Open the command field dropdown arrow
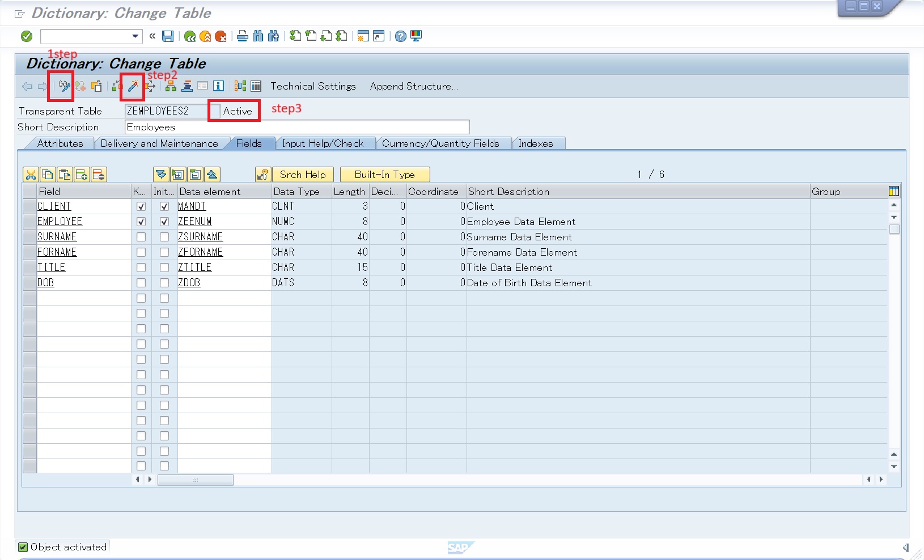924x560 pixels. [135, 36]
